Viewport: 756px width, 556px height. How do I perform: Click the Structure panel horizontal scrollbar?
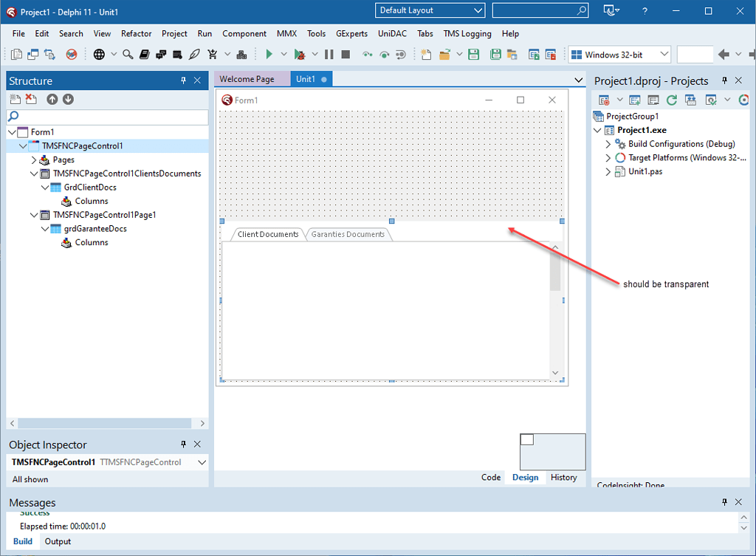click(105, 423)
